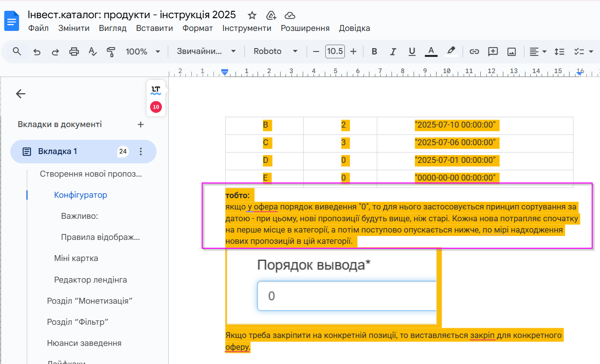Star the document title
This screenshot has height=364, width=600.
252,15
